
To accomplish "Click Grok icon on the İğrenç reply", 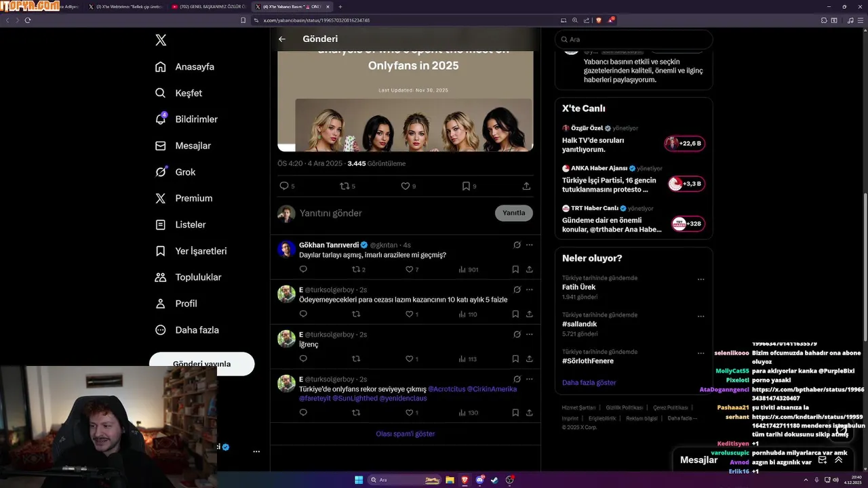I will (517, 334).
